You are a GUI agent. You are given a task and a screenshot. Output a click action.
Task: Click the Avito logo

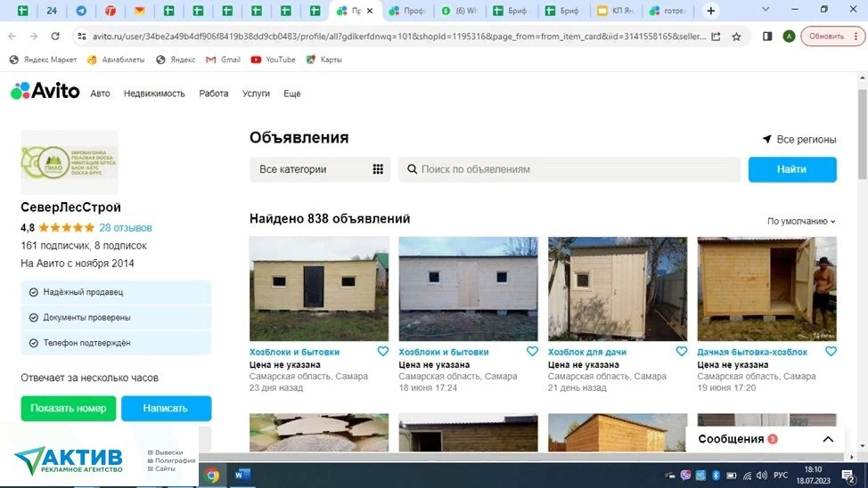click(45, 92)
